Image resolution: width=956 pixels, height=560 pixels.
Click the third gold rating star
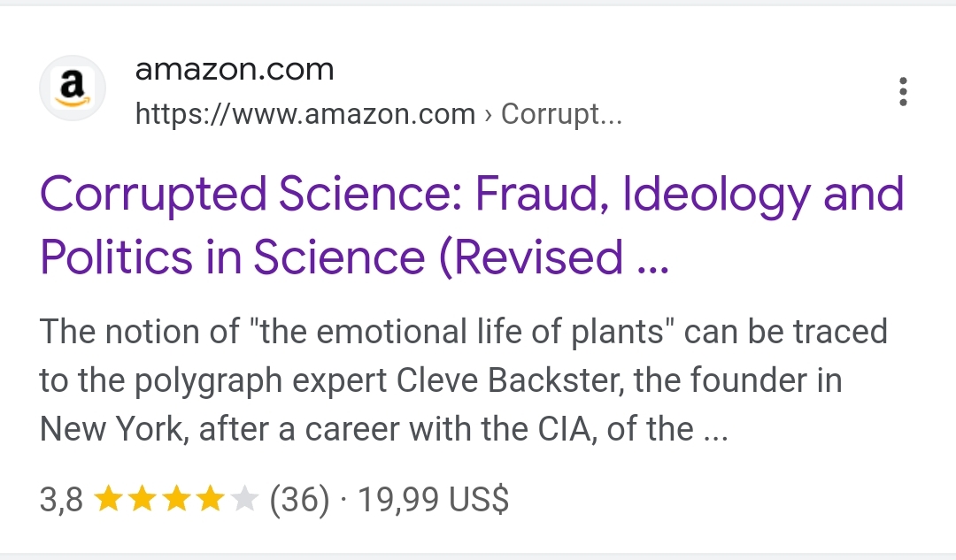(175, 501)
